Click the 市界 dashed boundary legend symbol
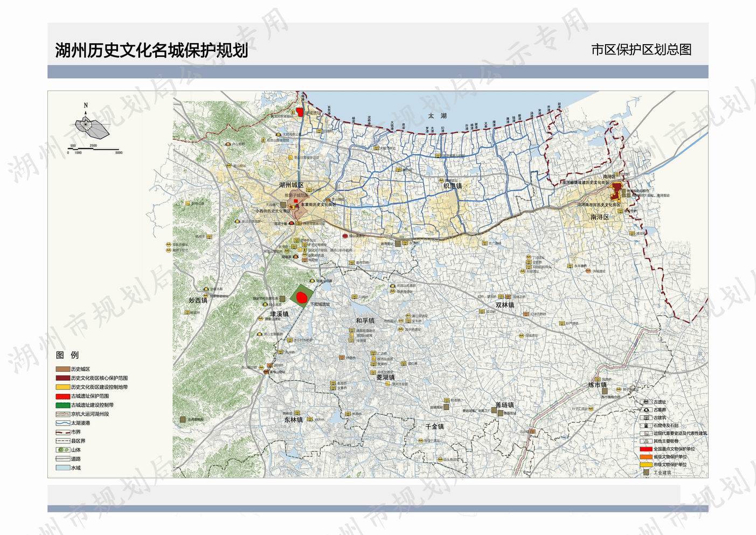Viewport: 756px width, 535px height. (63, 432)
